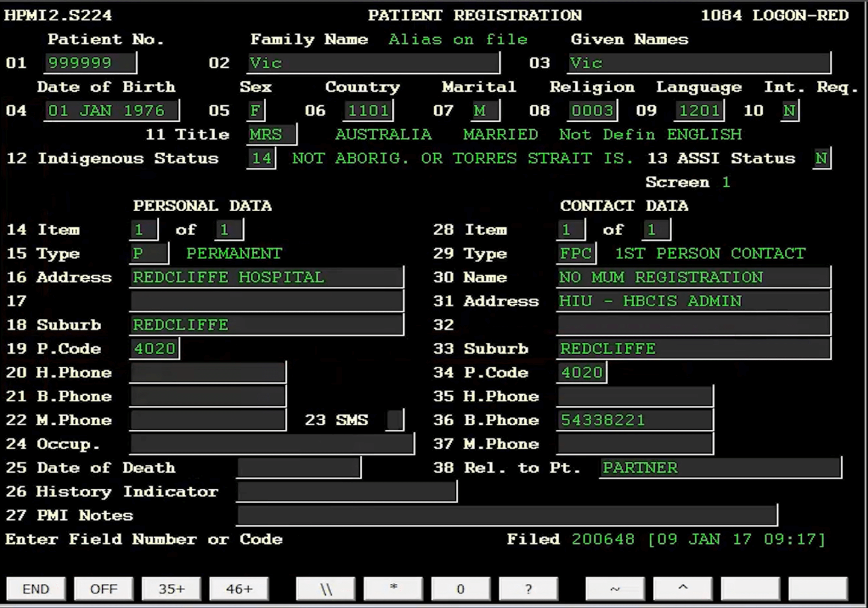
Task: Click the Int. Req. N field
Action: point(790,110)
